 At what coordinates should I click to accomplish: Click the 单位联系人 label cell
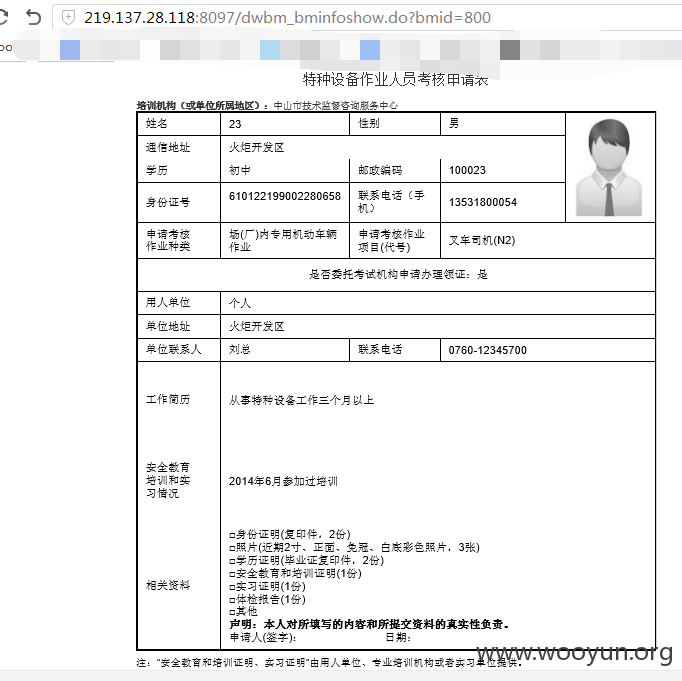[x=179, y=350]
